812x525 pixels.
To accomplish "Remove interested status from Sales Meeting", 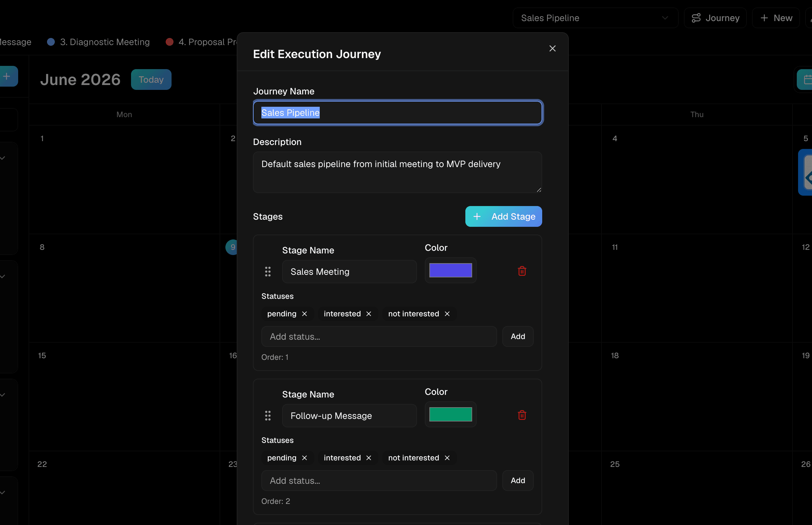I will (x=368, y=314).
